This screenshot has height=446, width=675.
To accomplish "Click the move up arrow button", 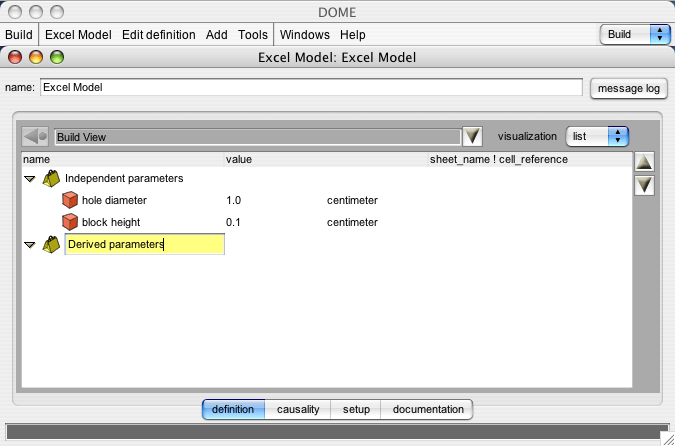I will 644,163.
